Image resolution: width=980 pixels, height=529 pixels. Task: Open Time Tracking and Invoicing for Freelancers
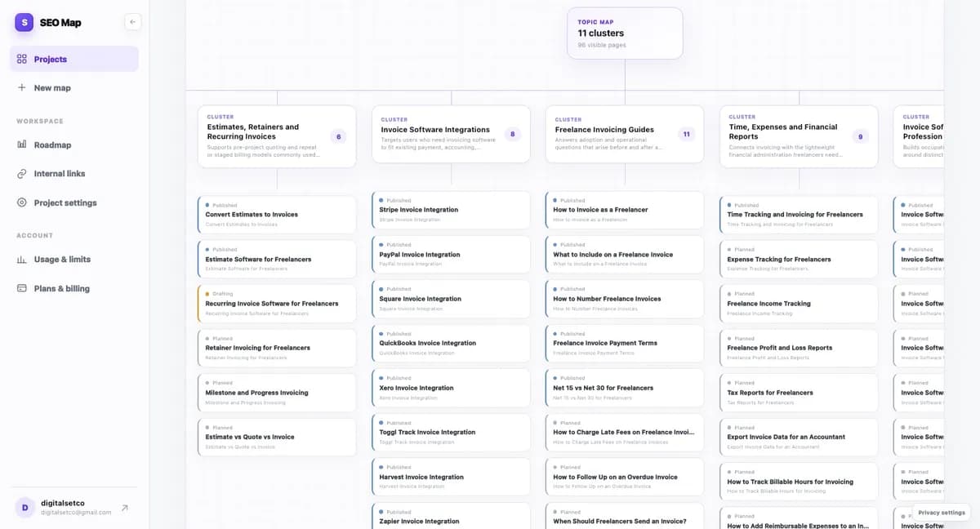click(x=799, y=215)
